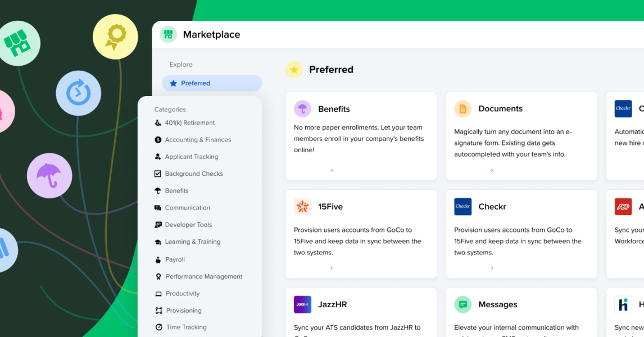Switch to the Preferred filter

[212, 83]
